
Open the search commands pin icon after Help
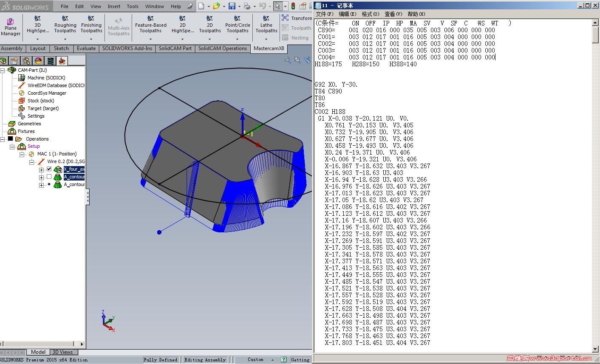(x=190, y=6)
